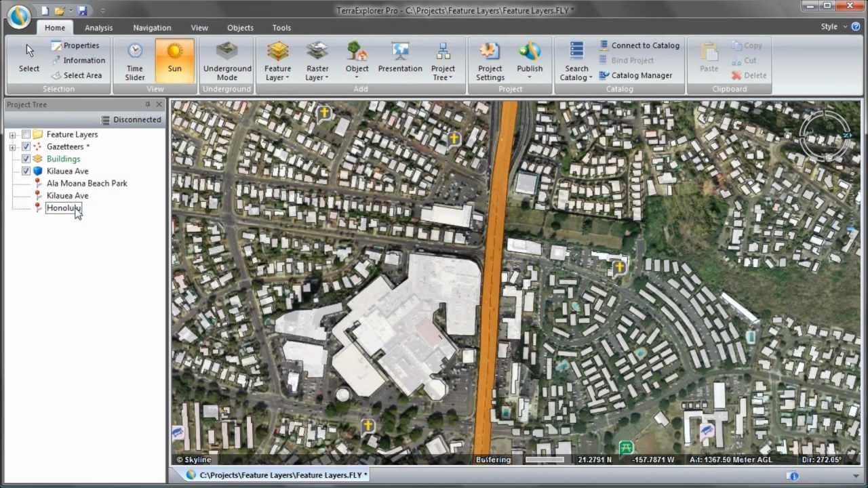Screen dimensions: 868x488
Task: Activate the Select tool
Action: (28, 59)
